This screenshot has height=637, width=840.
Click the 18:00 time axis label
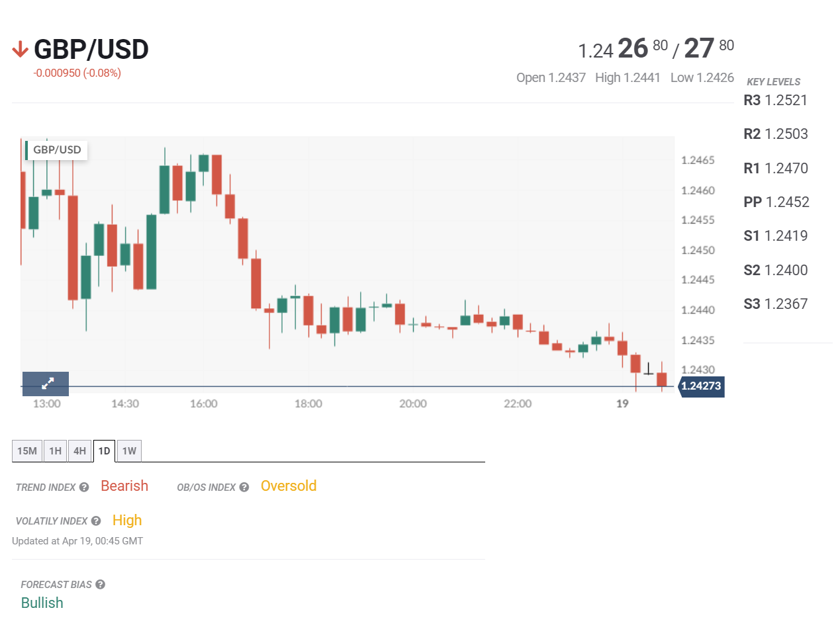tap(308, 404)
